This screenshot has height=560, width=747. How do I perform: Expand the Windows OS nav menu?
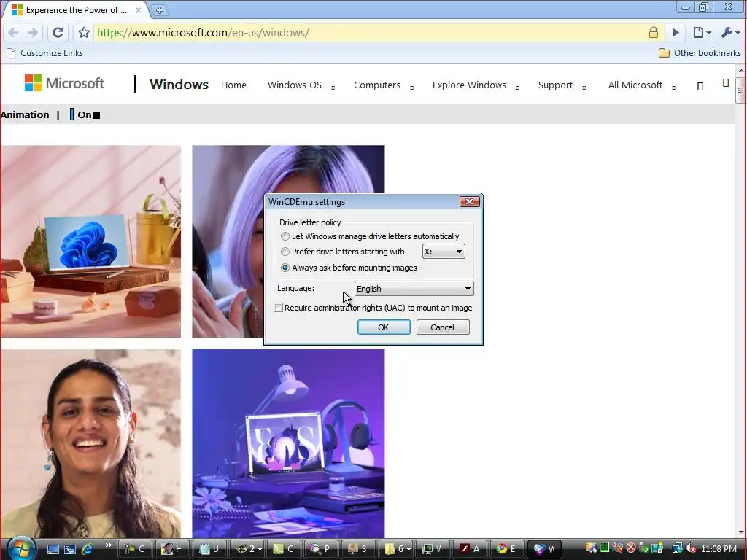coord(301,85)
